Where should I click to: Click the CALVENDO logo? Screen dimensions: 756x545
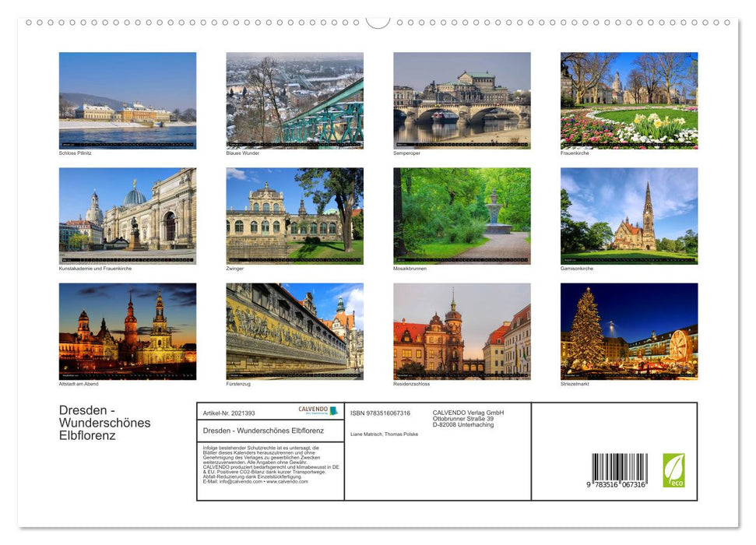[318, 410]
